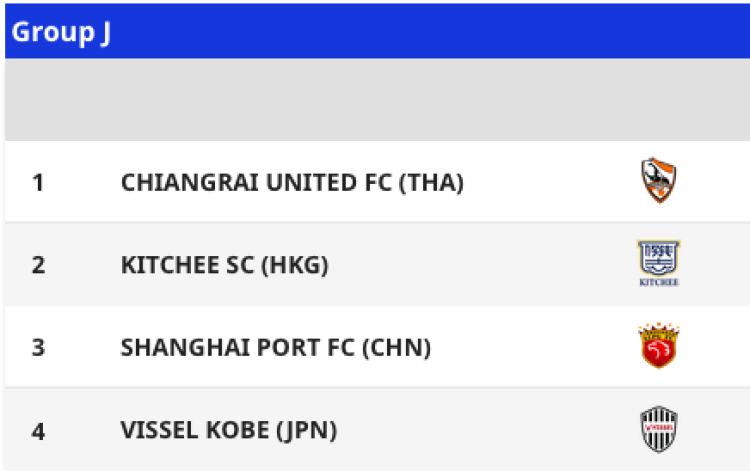Click the Kitchee SC club crest
This screenshot has width=750, height=471.
coord(659,260)
